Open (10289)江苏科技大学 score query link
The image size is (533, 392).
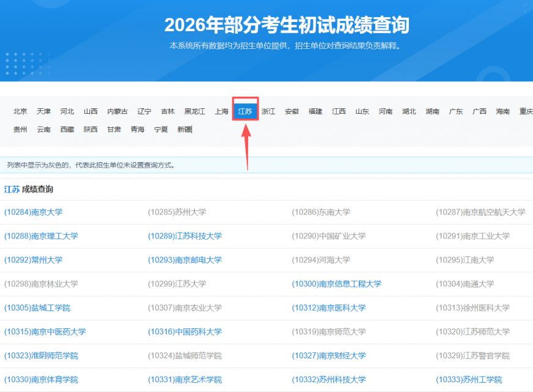coord(185,236)
